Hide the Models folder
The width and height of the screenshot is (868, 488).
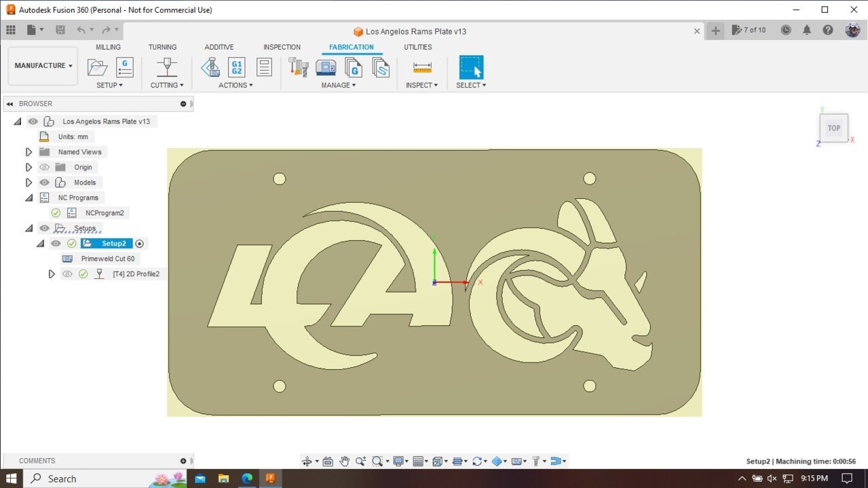click(45, 183)
